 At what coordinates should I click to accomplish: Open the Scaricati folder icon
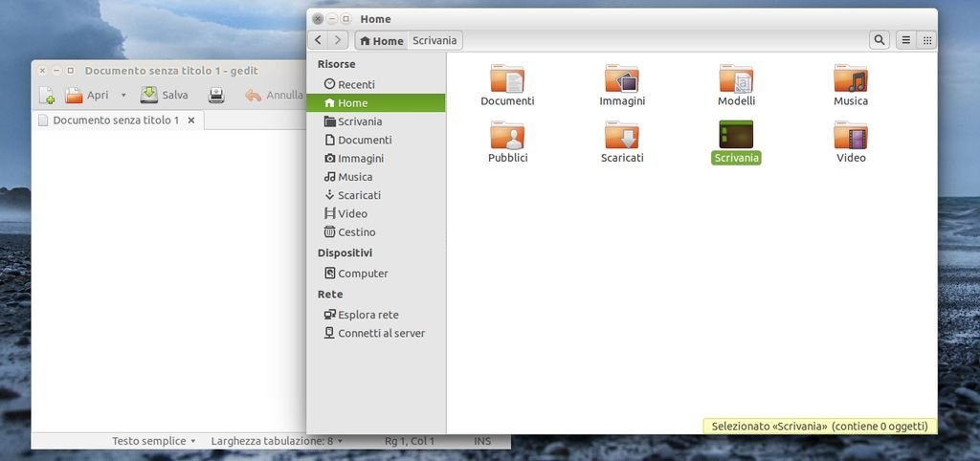(x=622, y=137)
